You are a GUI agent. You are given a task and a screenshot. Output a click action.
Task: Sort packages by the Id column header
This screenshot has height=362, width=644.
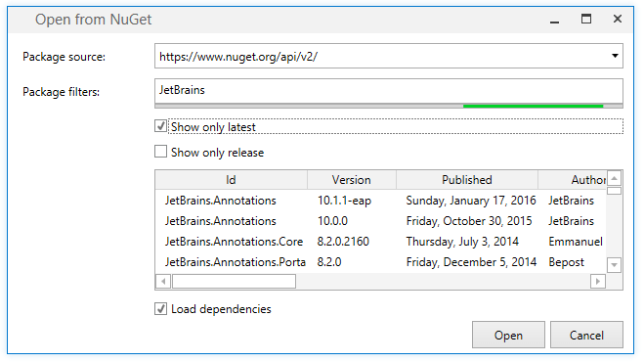pos(232,180)
